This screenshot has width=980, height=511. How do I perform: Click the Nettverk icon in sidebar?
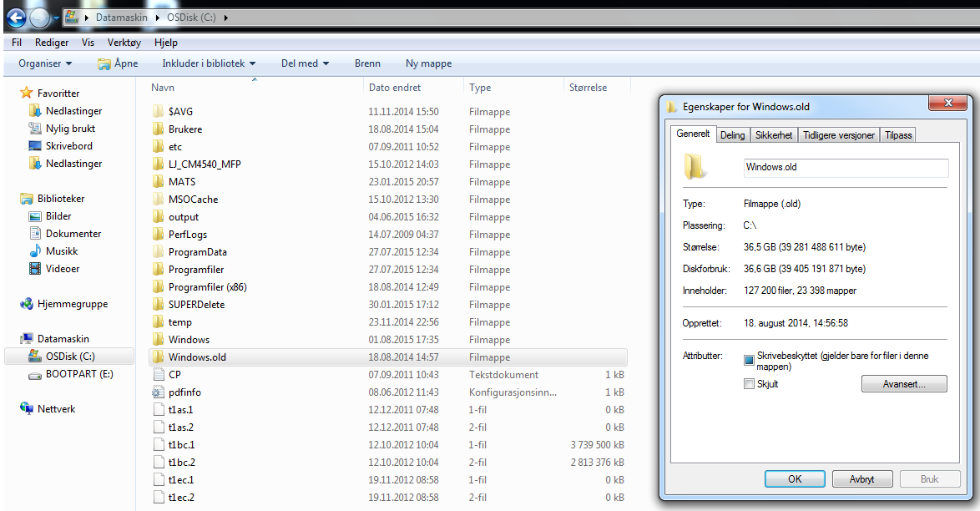pos(26,408)
